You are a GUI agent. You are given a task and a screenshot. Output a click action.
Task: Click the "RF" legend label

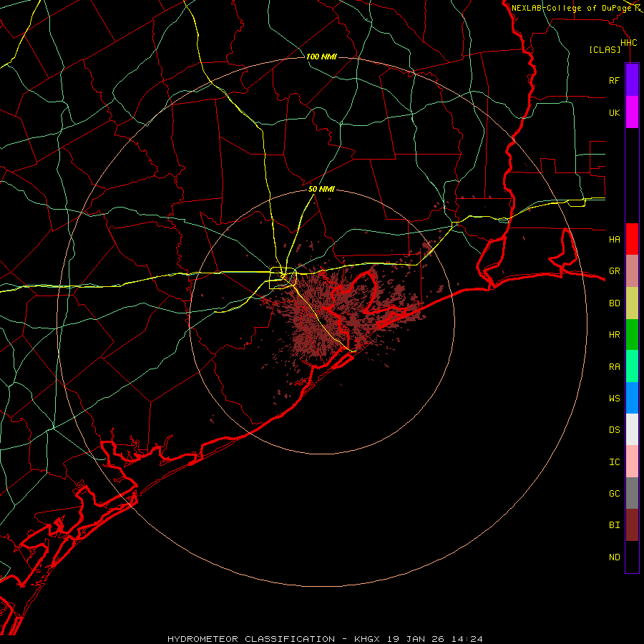pos(614,81)
